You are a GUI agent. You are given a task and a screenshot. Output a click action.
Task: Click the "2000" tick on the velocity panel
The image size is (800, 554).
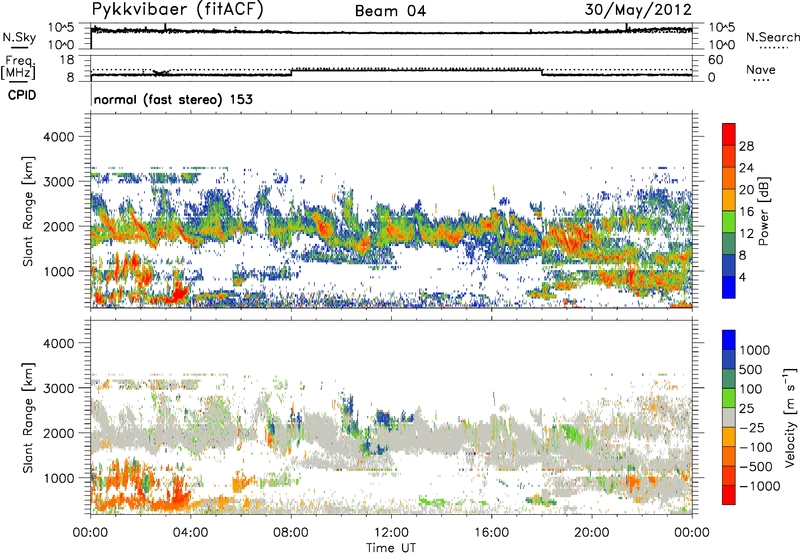pos(58,433)
